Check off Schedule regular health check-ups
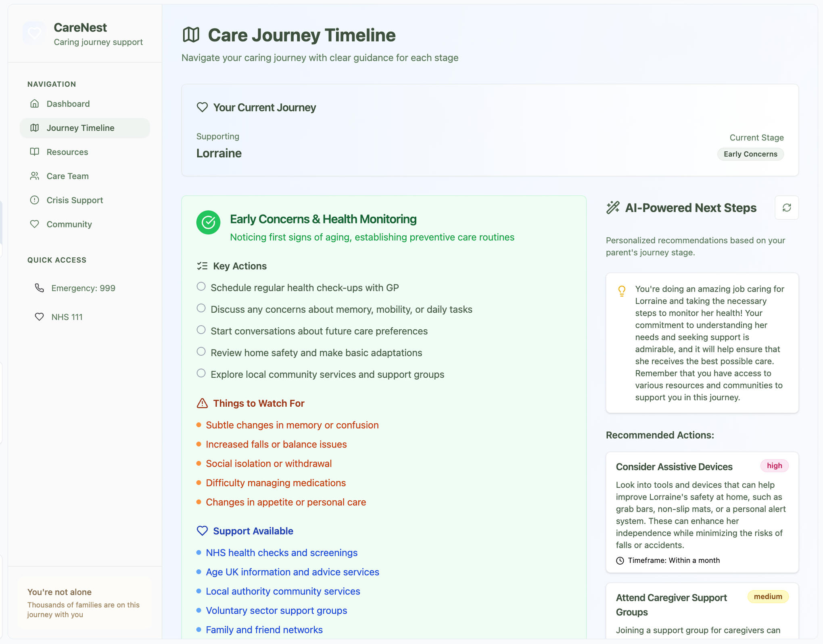This screenshot has height=644, width=823. 201,286
